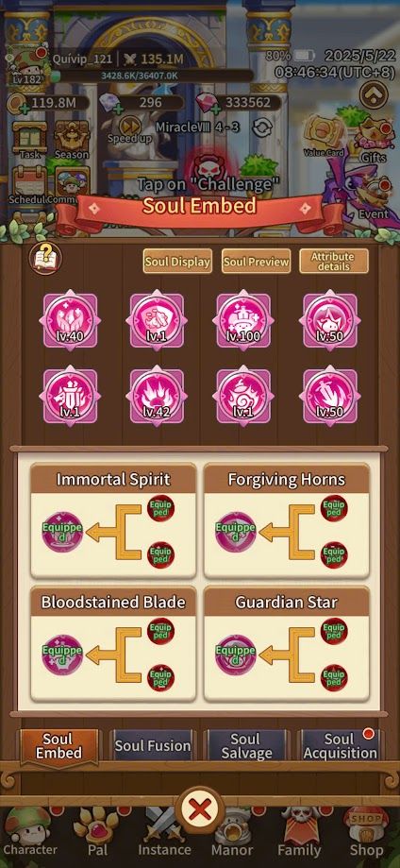Screen dimensions: 400x868
Task: Open the Pal menu
Action: coord(98,835)
